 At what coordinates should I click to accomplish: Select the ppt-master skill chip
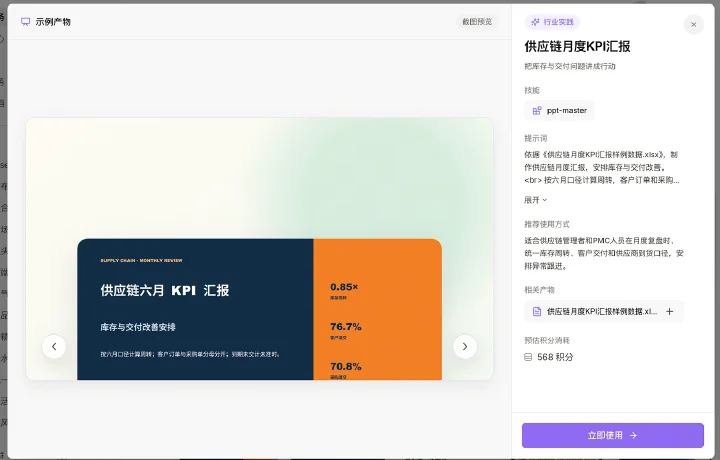click(x=559, y=111)
